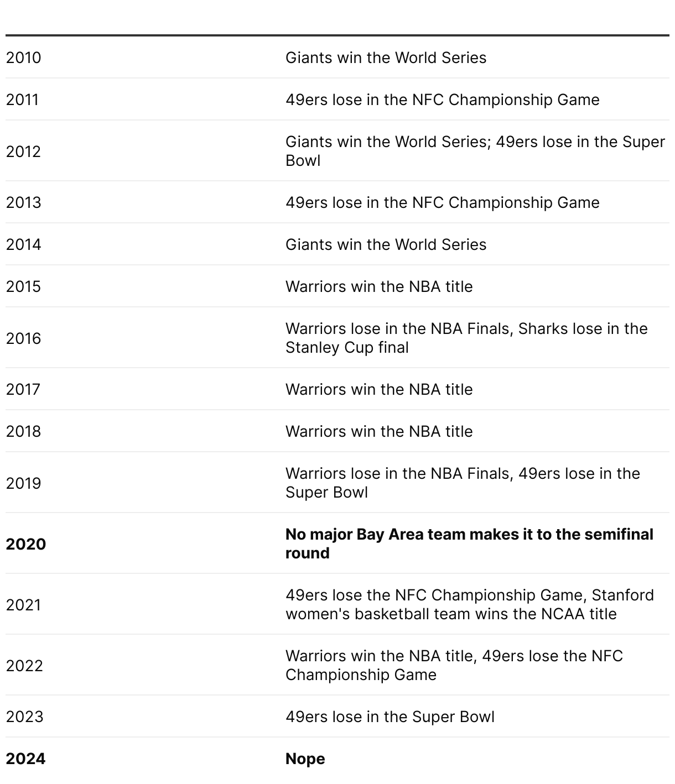Click the 2012 year cell
The height and width of the screenshot is (784, 675).
click(23, 151)
